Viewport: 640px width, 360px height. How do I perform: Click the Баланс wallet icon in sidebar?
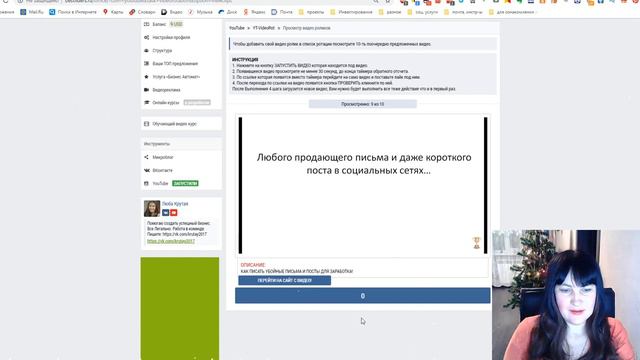[x=147, y=24]
